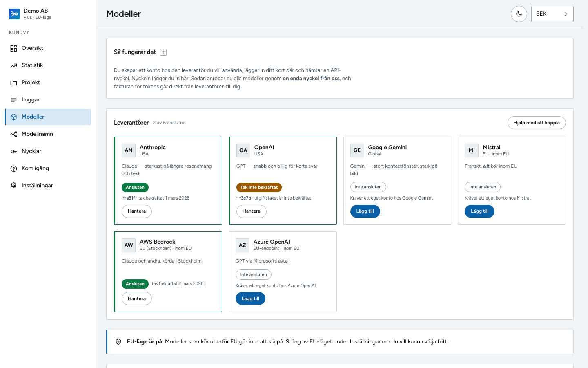Click the Nycklar key icon

pyautogui.click(x=14, y=151)
